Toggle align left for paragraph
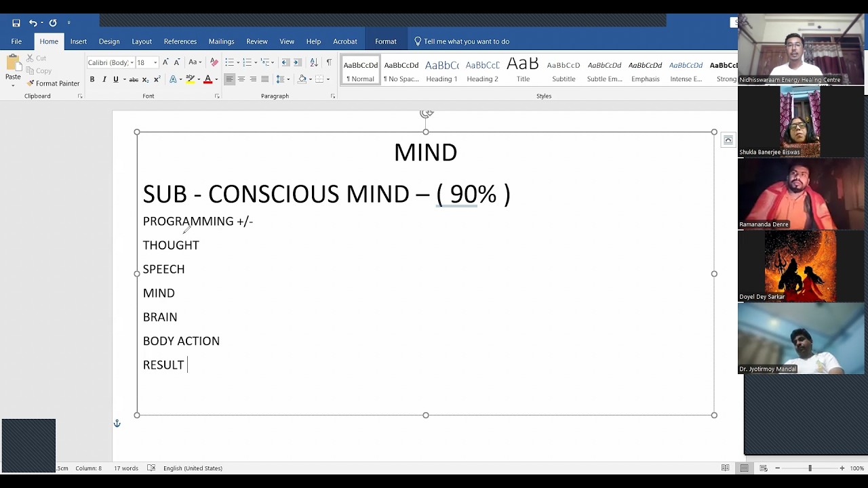 229,79
